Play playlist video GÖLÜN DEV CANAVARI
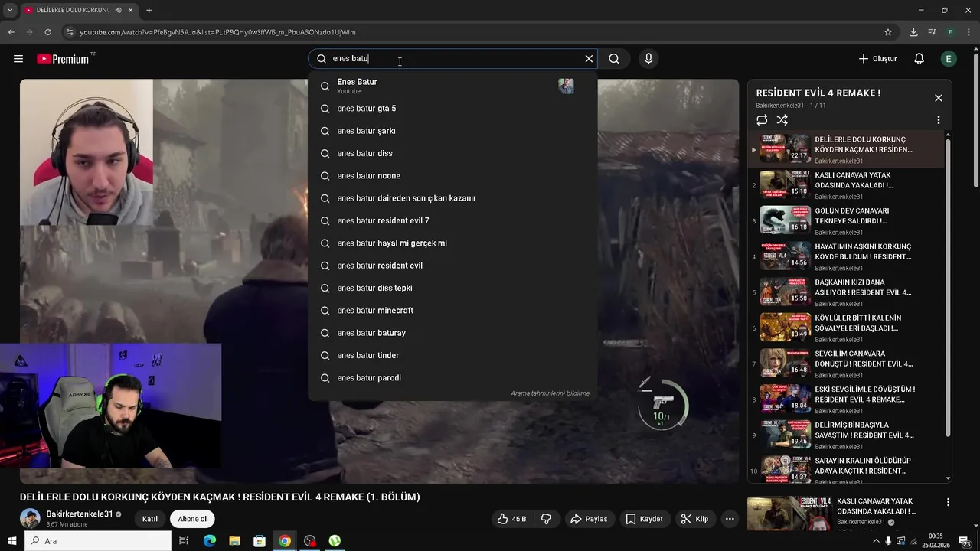980x551 pixels. click(846, 221)
